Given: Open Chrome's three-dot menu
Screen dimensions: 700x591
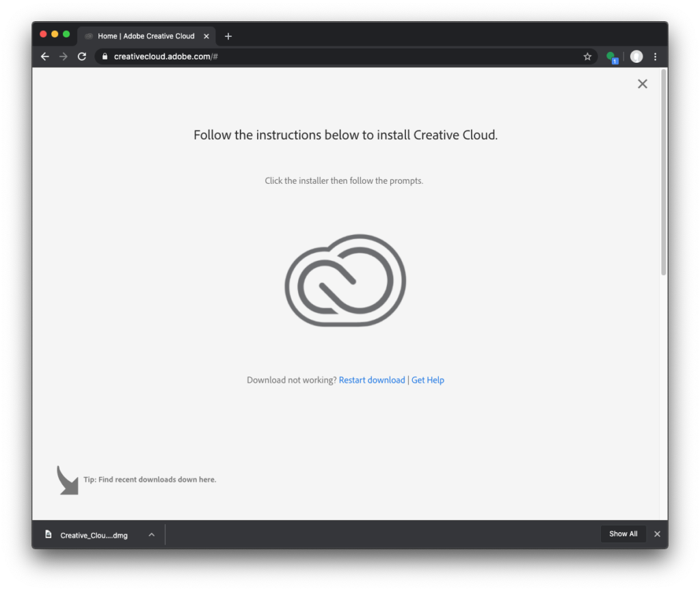Looking at the screenshot, I should tap(656, 57).
